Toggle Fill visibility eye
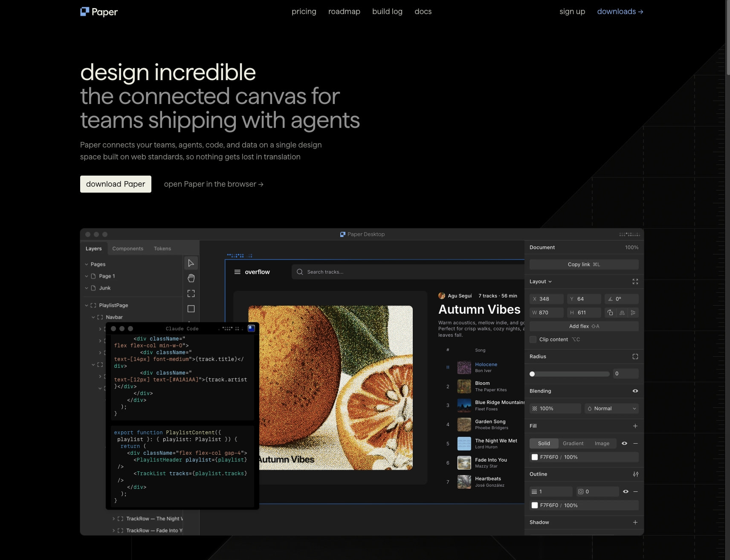The image size is (730, 560). (x=624, y=444)
